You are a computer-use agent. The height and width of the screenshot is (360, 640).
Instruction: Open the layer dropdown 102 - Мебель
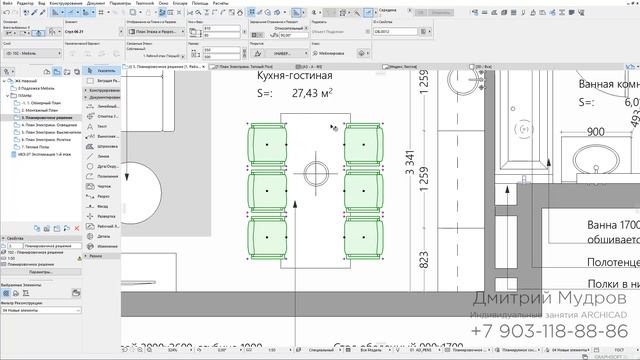[32, 53]
